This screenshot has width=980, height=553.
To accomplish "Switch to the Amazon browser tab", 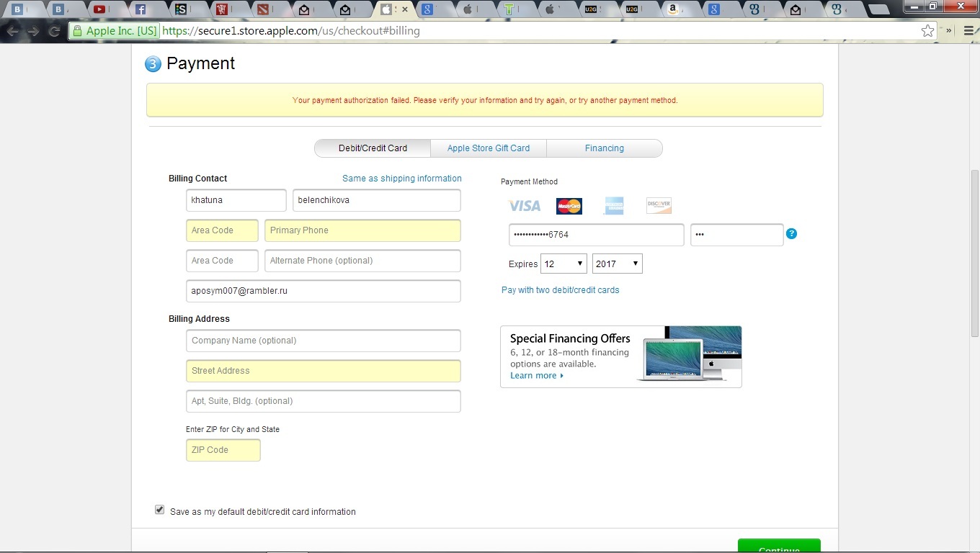I will [673, 9].
